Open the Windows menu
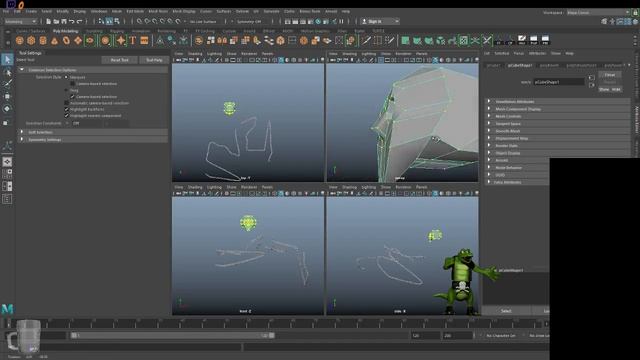 (99, 11)
